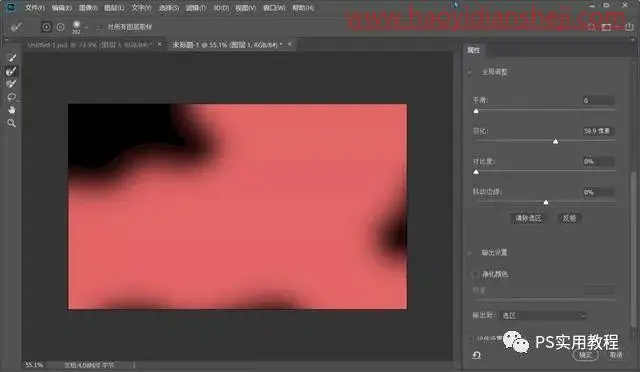640x372 pixels.
Task: Open the 文字(Y) menu
Action: [x=141, y=7]
